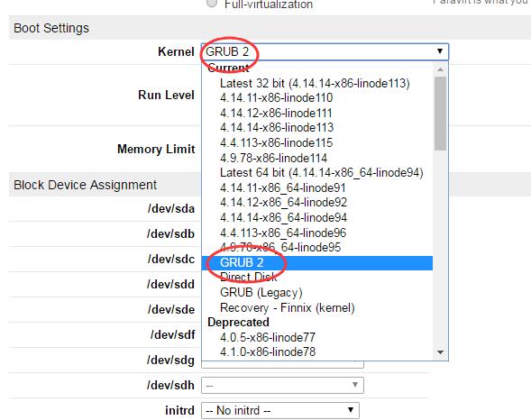Select deprecated kernel 4.1.0-x86-linode78
Viewport: 531px width, 420px height.
point(317,352)
